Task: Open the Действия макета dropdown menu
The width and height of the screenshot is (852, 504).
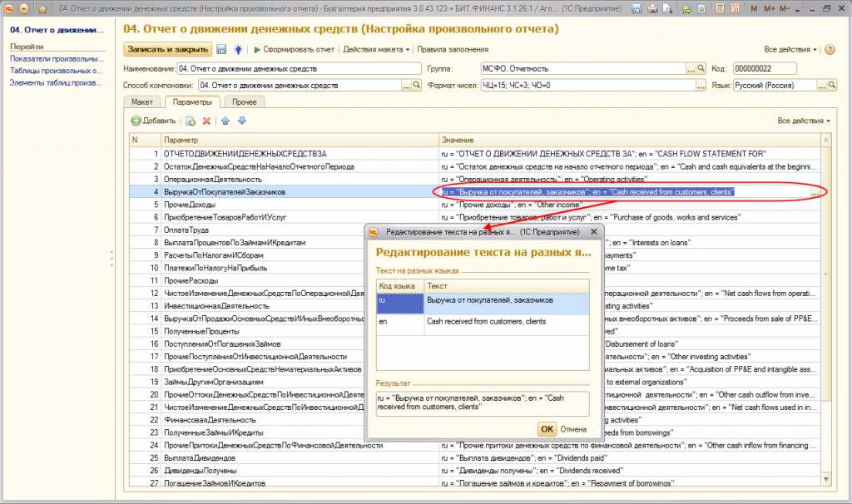Action: 377,50
